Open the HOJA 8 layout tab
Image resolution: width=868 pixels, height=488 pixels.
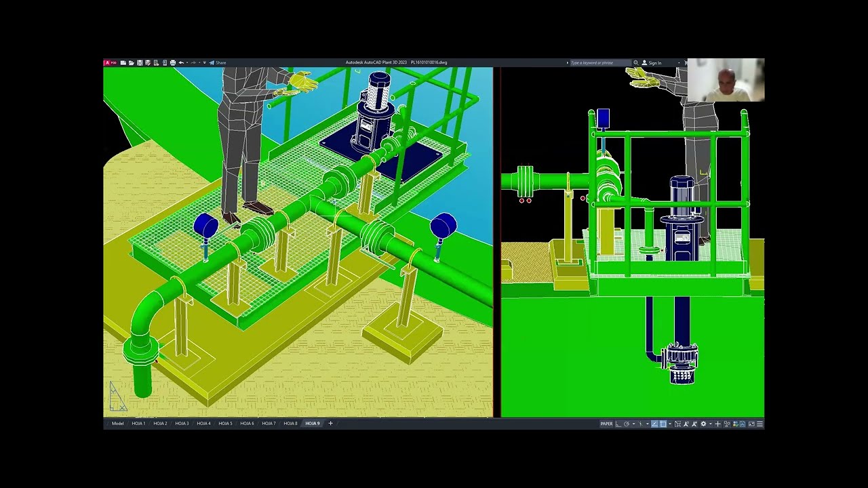(290, 424)
